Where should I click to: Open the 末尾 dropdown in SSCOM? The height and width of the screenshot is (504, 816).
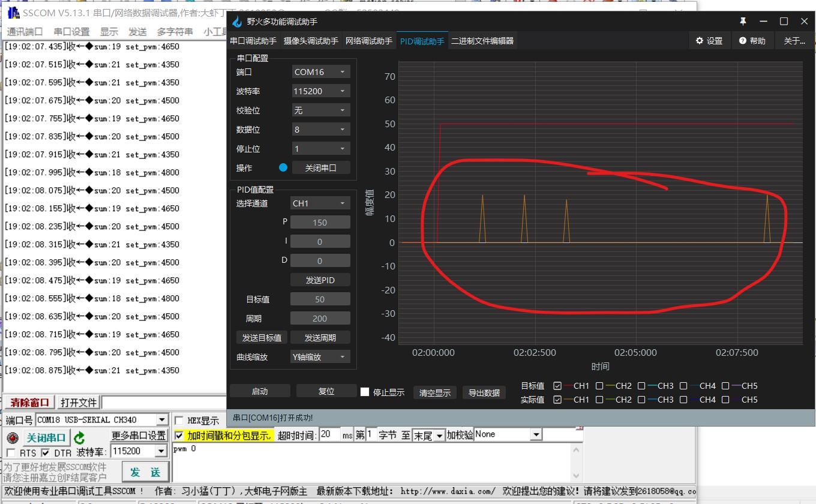pyautogui.click(x=429, y=435)
